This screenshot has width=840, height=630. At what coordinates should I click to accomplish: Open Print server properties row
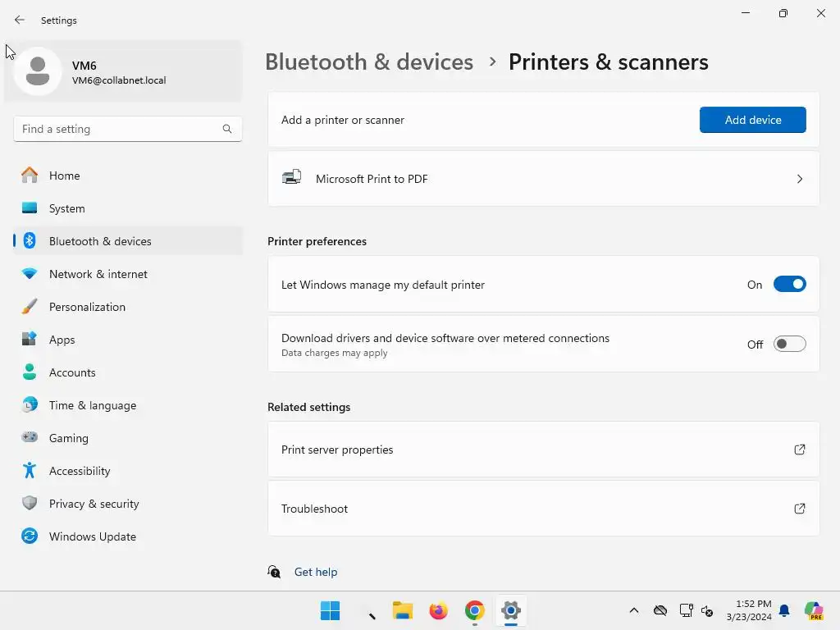pos(543,450)
